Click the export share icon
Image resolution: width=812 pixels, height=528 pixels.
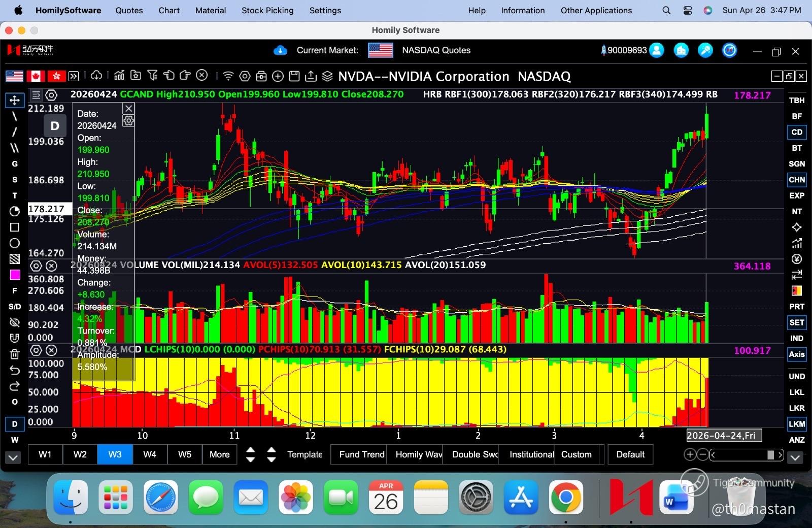[x=311, y=76]
